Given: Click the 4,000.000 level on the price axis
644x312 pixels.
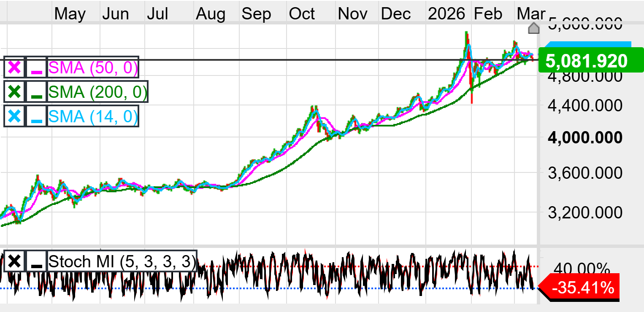Looking at the screenshot, I should click(x=585, y=138).
